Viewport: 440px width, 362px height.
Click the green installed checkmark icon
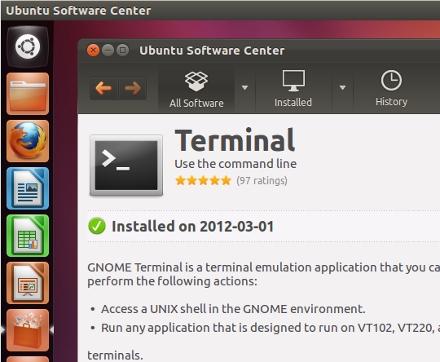pyautogui.click(x=97, y=226)
